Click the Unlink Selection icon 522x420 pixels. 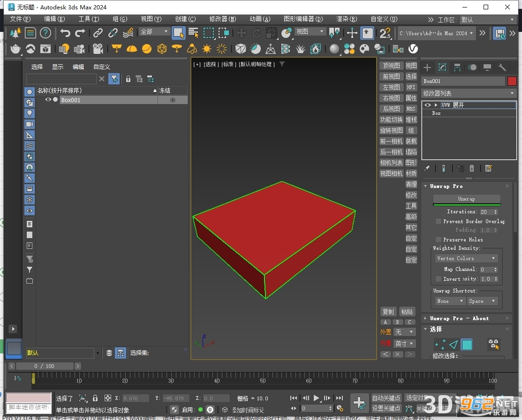[113, 33]
